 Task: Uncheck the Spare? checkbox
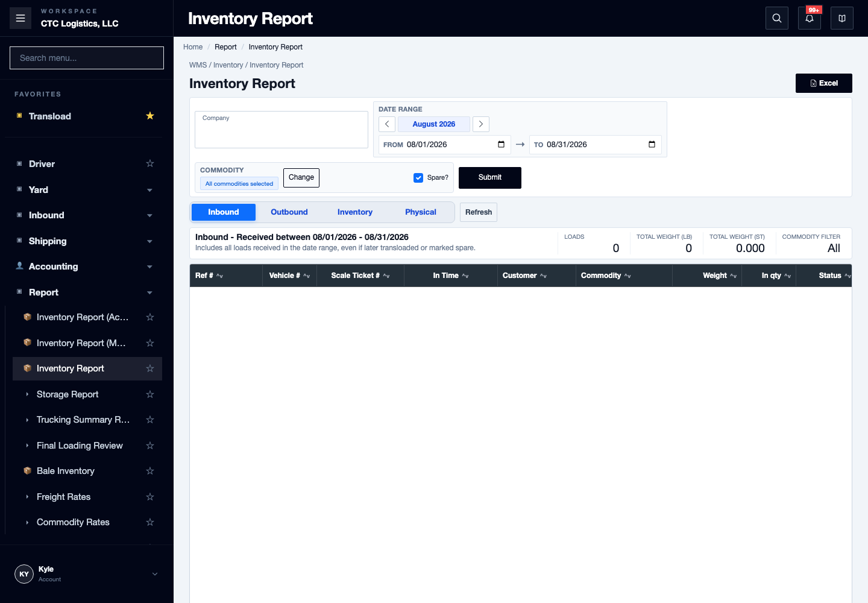[418, 177]
